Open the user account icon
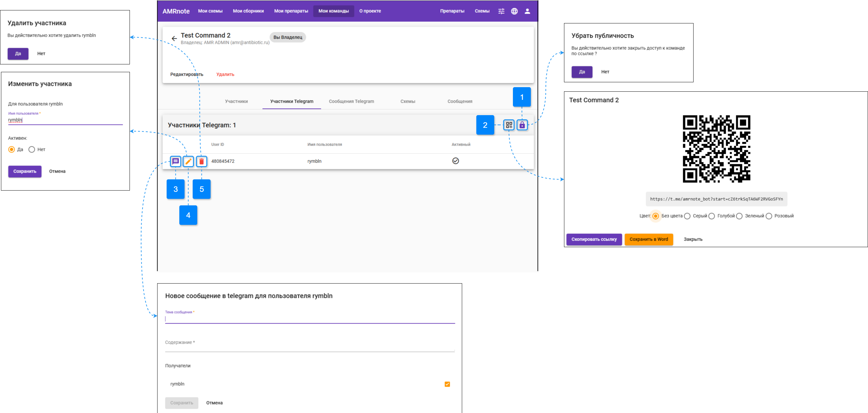This screenshot has height=413, width=868. 527,11
